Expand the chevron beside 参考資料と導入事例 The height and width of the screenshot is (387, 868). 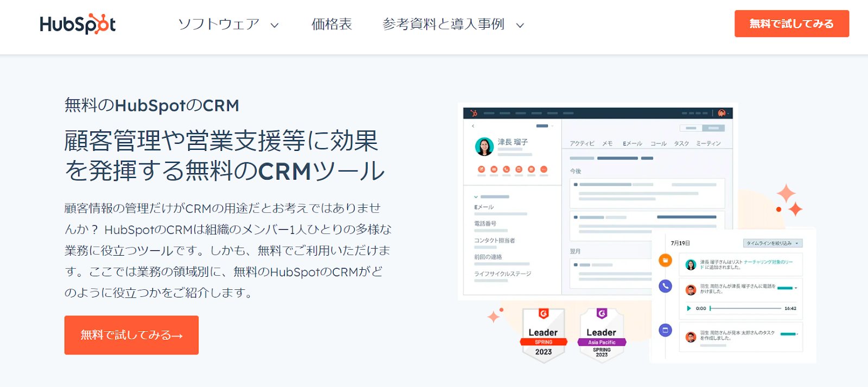tap(520, 25)
